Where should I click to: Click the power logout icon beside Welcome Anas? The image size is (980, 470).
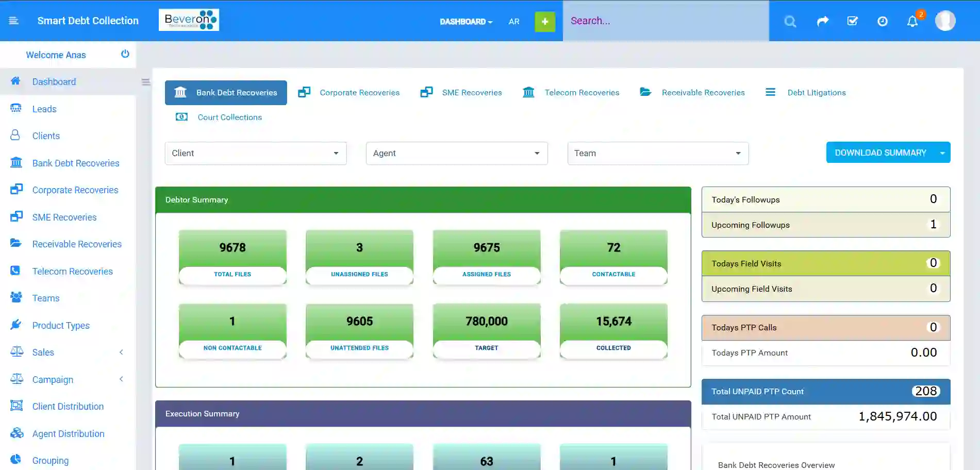pos(125,53)
